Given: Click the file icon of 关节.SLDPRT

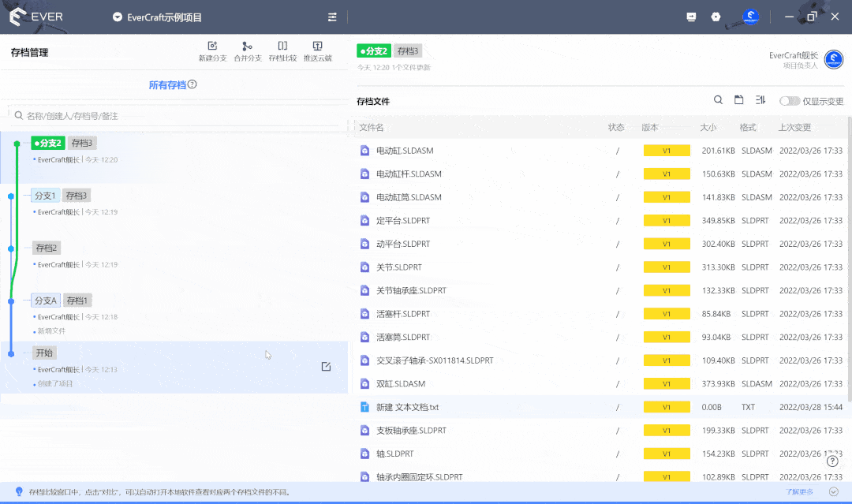Looking at the screenshot, I should point(365,267).
